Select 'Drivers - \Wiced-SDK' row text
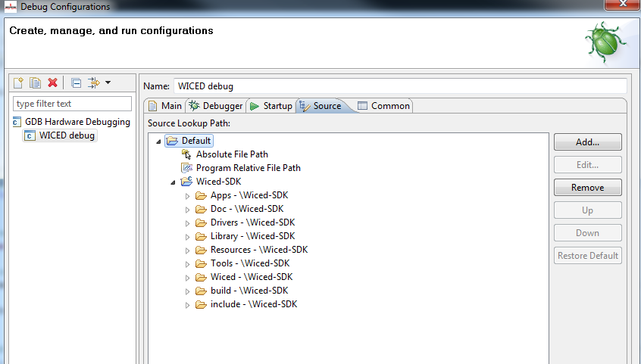Screen dimensions: 641x364 [252, 222]
